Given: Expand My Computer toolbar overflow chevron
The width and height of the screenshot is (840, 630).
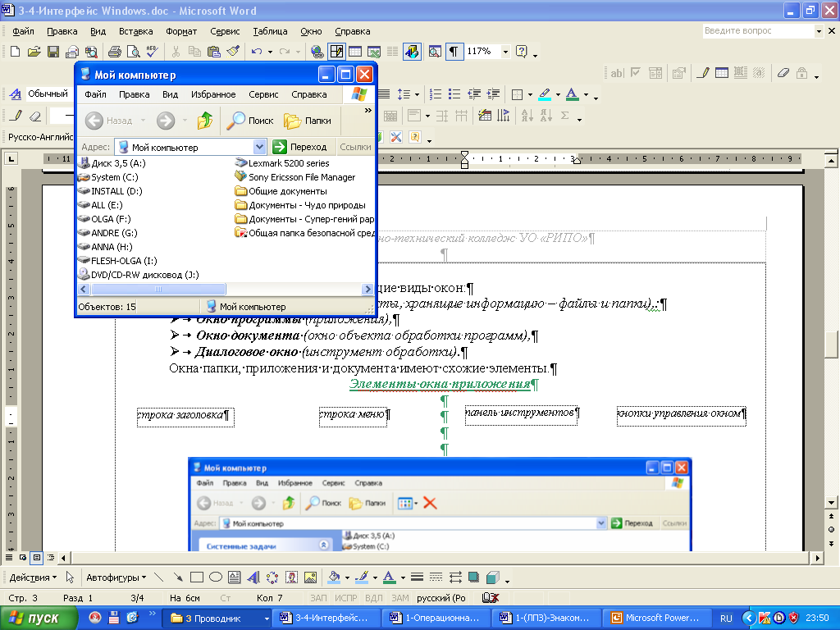Looking at the screenshot, I should coord(368,111).
